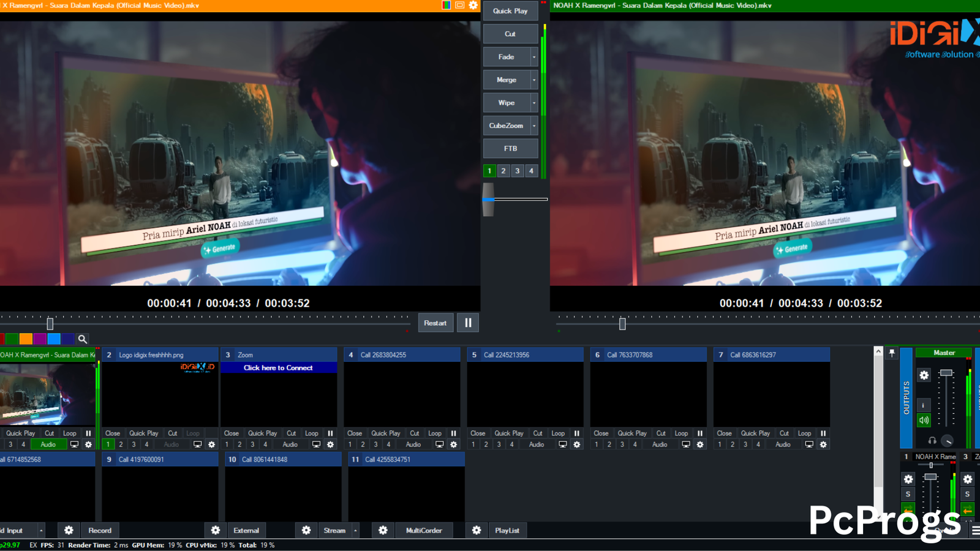Select overlay channel 2 under FTB
Viewport: 980px width, 551px height.
(x=503, y=171)
